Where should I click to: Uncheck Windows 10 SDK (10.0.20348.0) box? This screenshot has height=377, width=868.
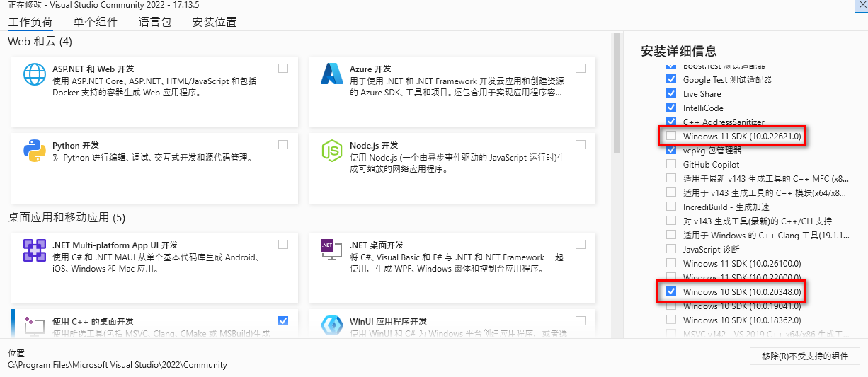[671, 291]
